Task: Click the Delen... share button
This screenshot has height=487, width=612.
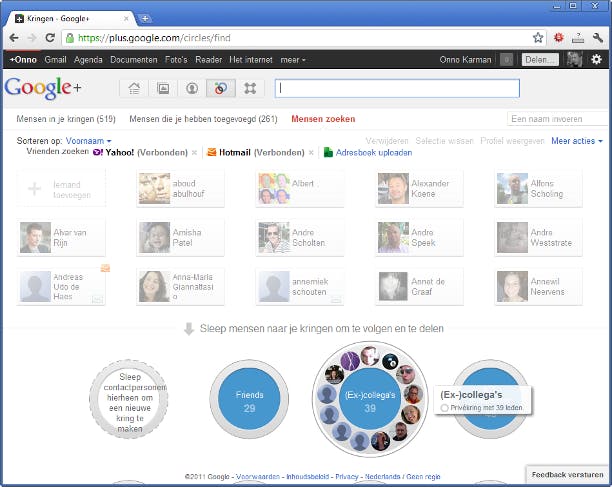Action: [540, 60]
